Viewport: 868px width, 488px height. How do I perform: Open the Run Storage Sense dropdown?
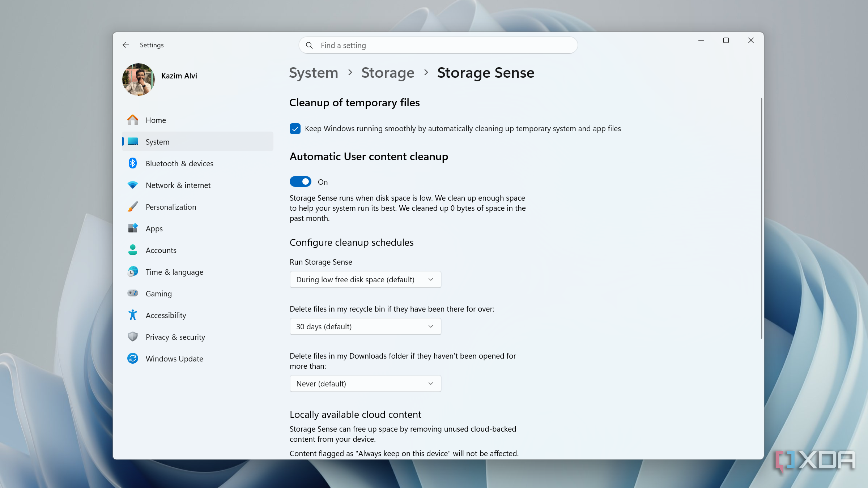click(365, 279)
